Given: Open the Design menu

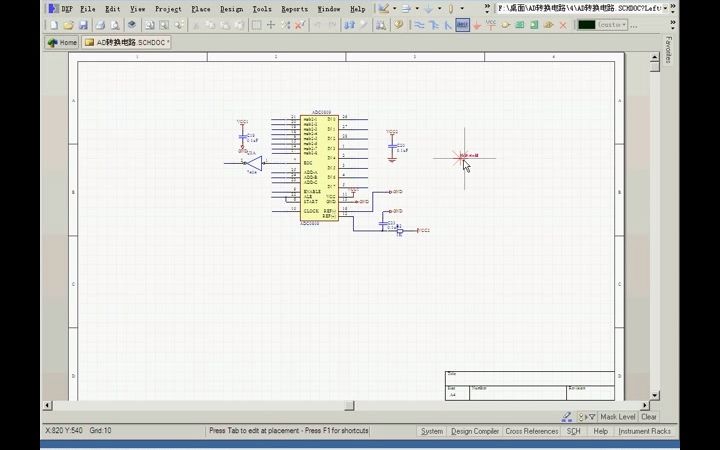Looking at the screenshot, I should point(231,9).
